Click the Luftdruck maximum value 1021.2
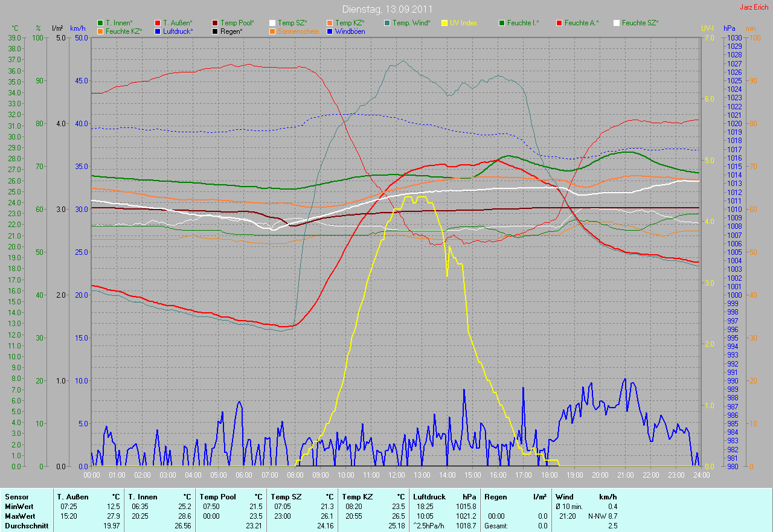This screenshot has width=773, height=532. click(466, 516)
